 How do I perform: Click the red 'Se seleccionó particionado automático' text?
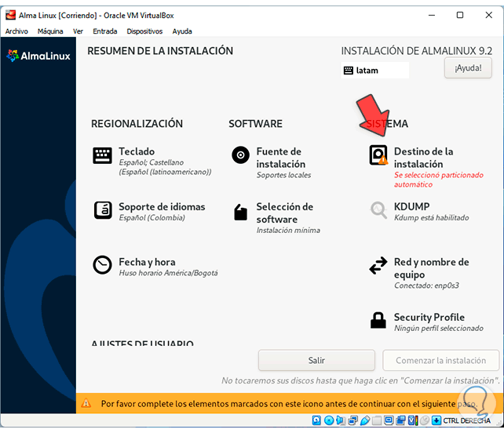coord(439,180)
